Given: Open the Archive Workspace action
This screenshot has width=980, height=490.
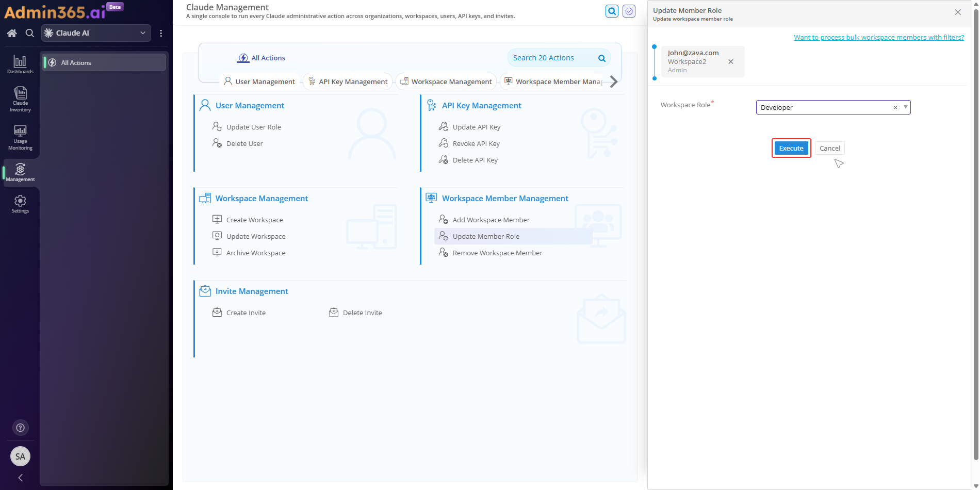Looking at the screenshot, I should coord(256,253).
